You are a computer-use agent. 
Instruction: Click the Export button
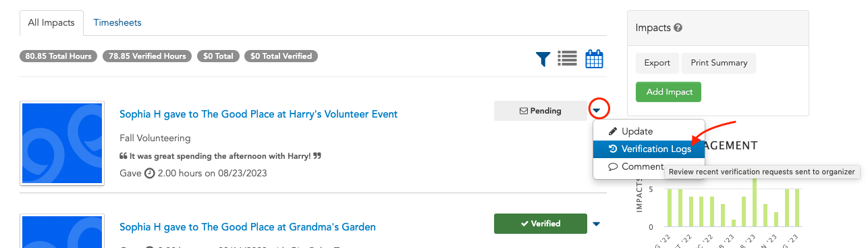coord(657,63)
